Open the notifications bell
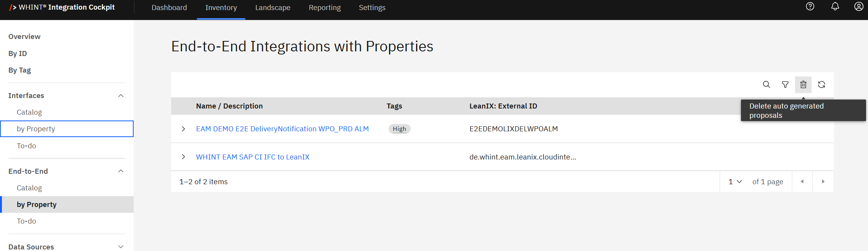 coord(835,7)
